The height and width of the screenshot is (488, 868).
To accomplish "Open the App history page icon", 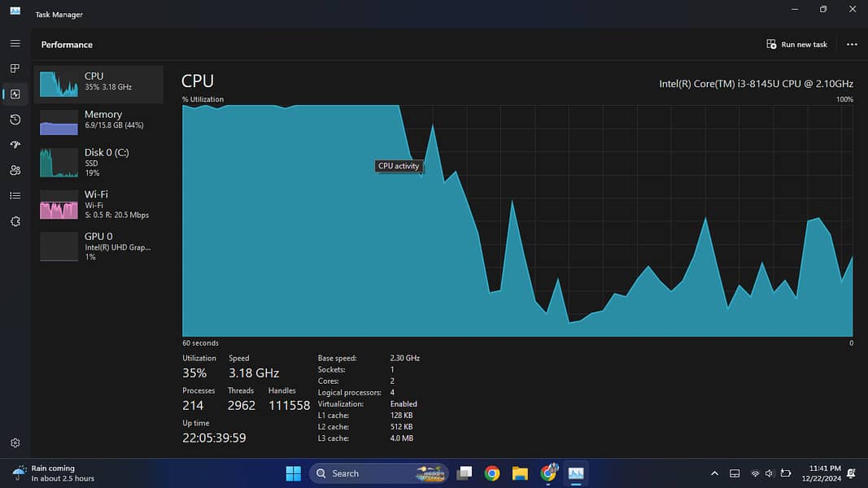I will click(x=15, y=120).
